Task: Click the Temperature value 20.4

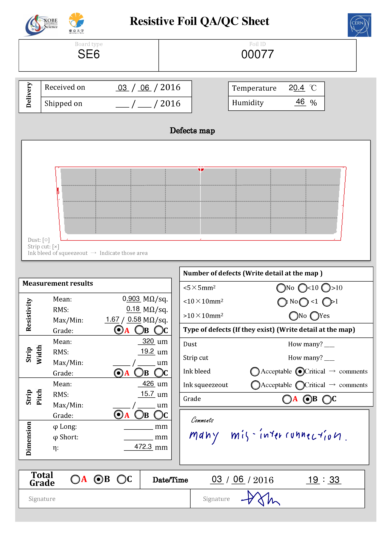Action: point(297,88)
